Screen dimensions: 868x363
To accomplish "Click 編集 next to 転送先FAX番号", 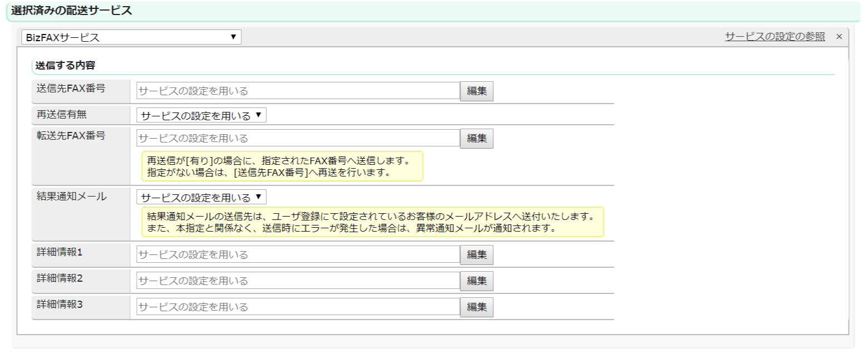I will point(477,139).
